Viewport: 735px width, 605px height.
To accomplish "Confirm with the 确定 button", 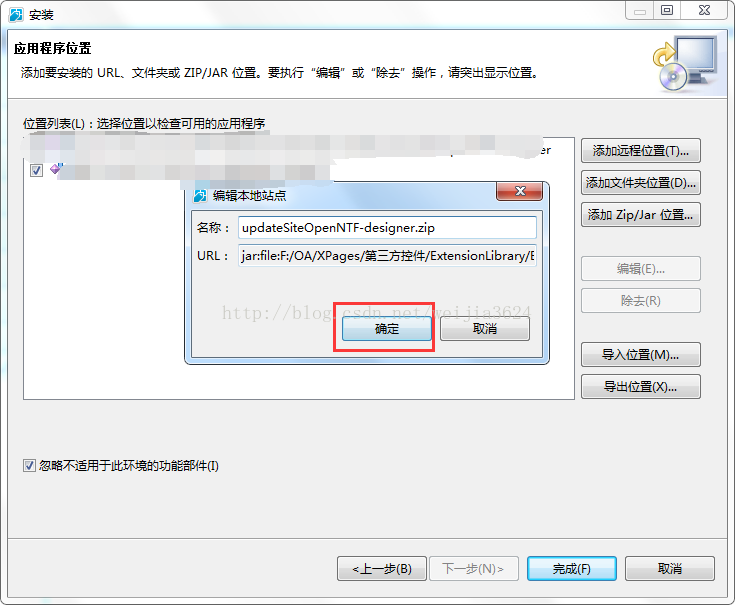I will pos(386,329).
